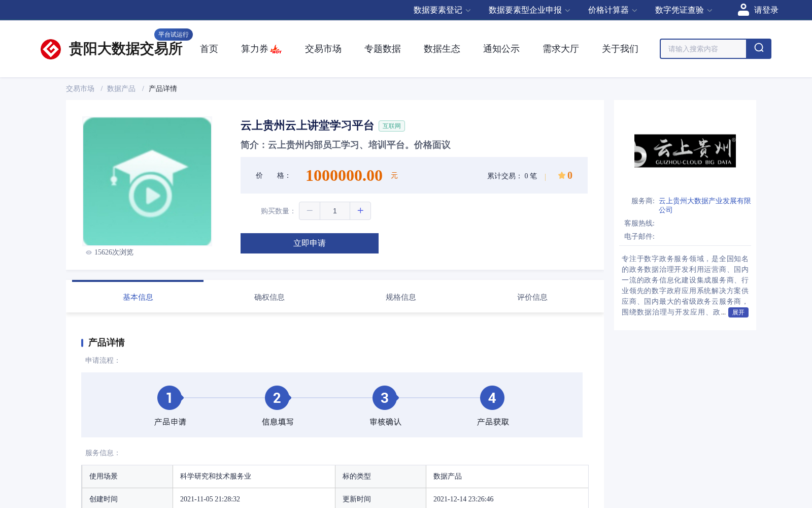
Task: Click the step 1 产品申请 circle
Action: 170,398
